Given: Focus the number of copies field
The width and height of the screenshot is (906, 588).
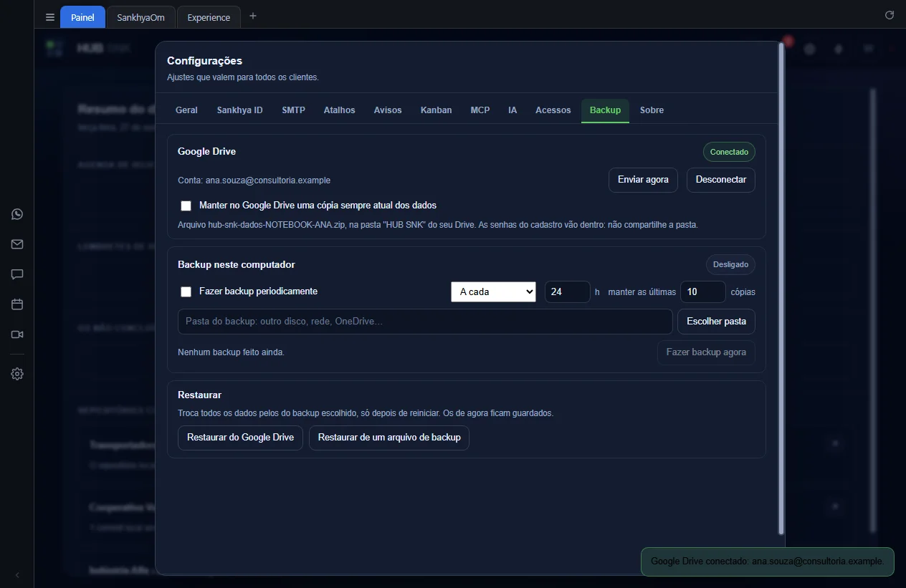Looking at the screenshot, I should [x=703, y=292].
